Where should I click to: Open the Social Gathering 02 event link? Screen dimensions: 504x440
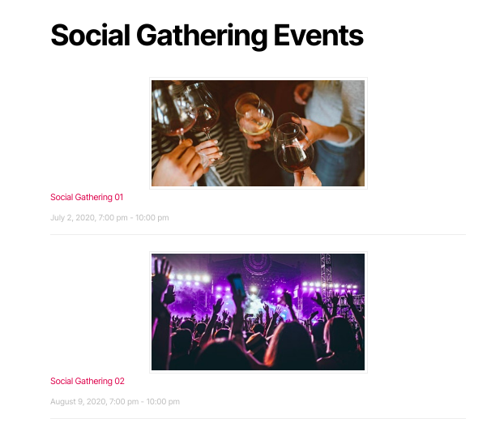(88, 381)
